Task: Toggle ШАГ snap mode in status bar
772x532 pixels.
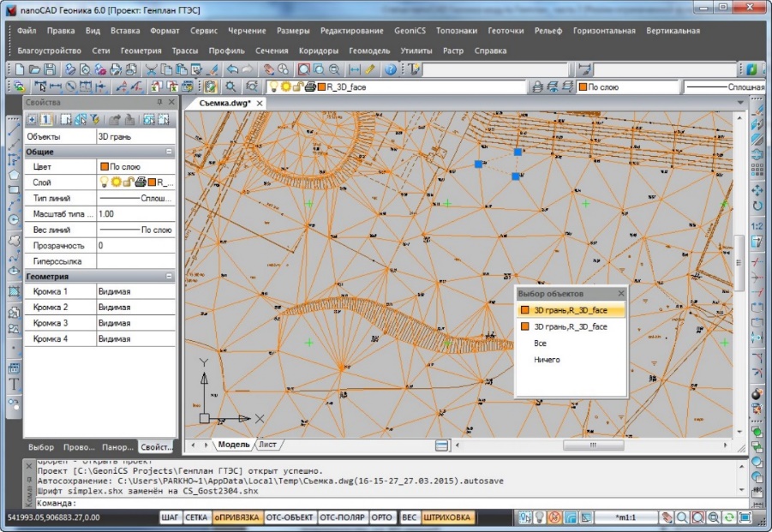Action: pyautogui.click(x=170, y=517)
